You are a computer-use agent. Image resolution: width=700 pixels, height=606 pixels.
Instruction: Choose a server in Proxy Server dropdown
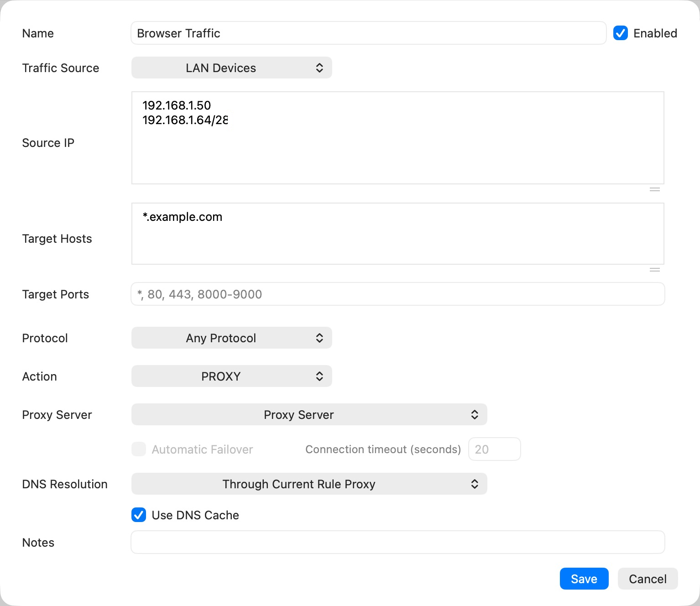click(x=309, y=415)
